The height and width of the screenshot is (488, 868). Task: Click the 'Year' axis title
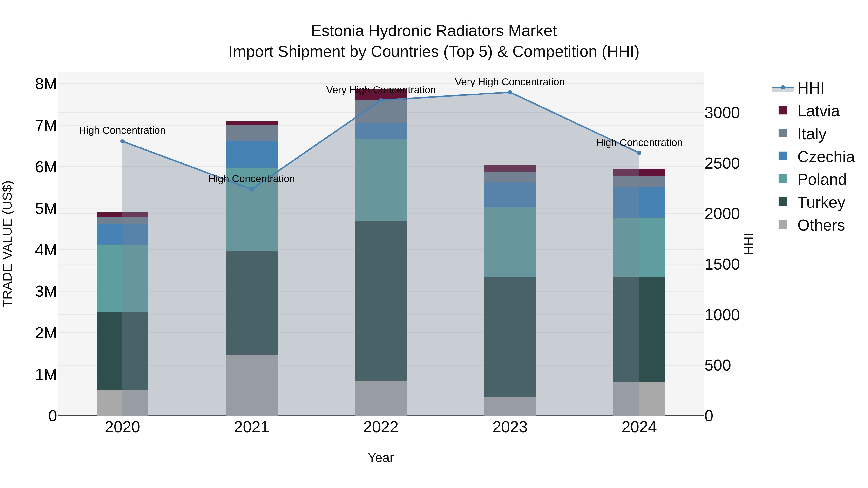pos(381,458)
